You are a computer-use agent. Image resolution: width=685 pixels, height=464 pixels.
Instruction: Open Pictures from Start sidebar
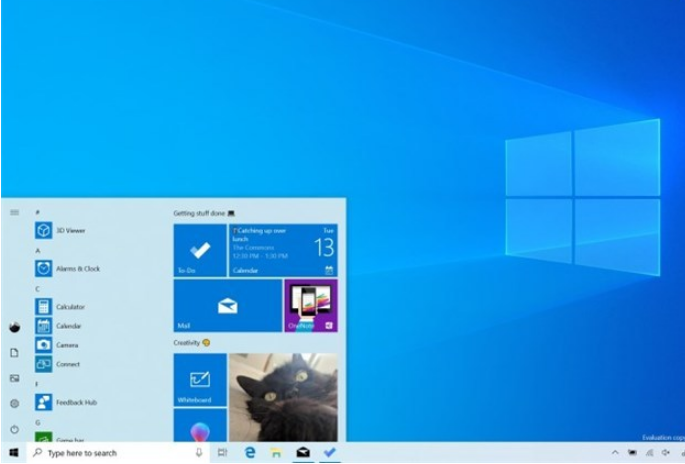click(14, 378)
